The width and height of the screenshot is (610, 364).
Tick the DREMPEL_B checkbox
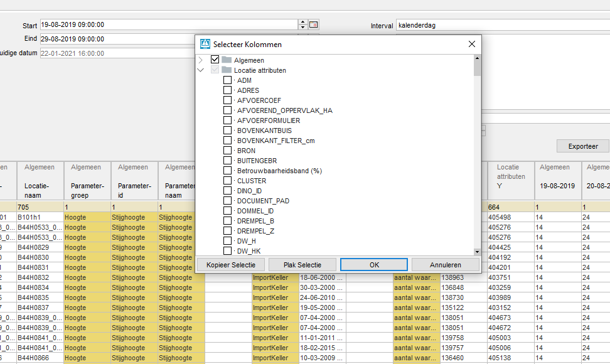tap(228, 221)
